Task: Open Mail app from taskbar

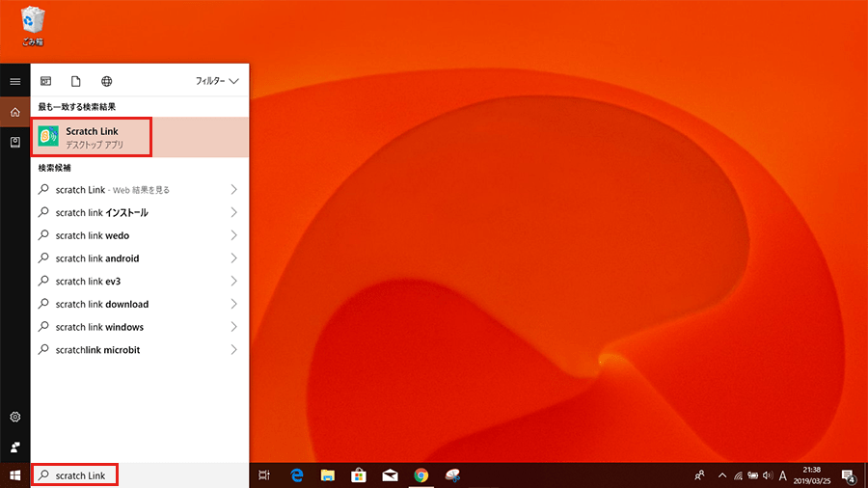Action: (390, 475)
